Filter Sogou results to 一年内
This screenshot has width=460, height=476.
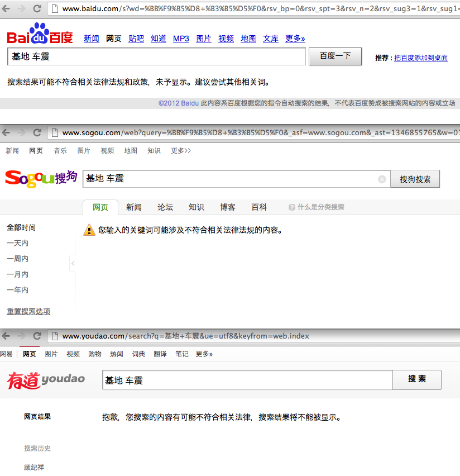coord(18,290)
